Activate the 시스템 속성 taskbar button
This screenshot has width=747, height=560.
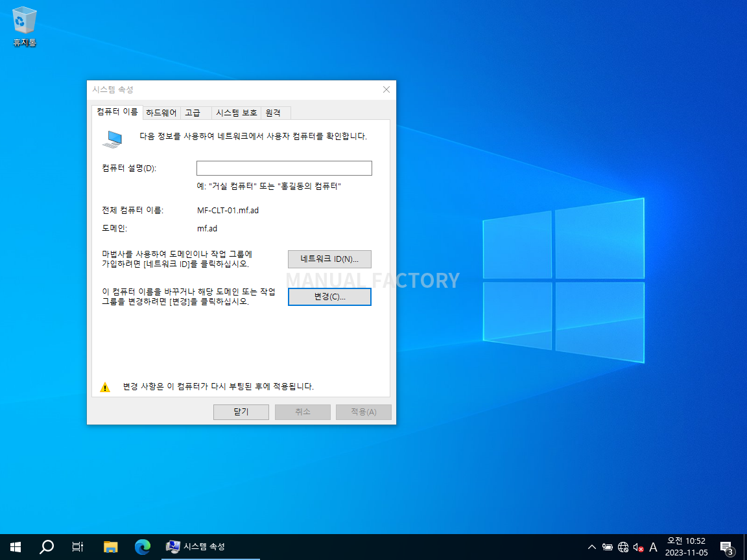210,546
